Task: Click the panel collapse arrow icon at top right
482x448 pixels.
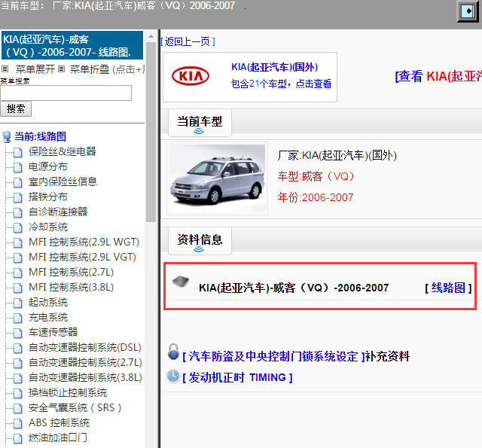Action: point(468,11)
